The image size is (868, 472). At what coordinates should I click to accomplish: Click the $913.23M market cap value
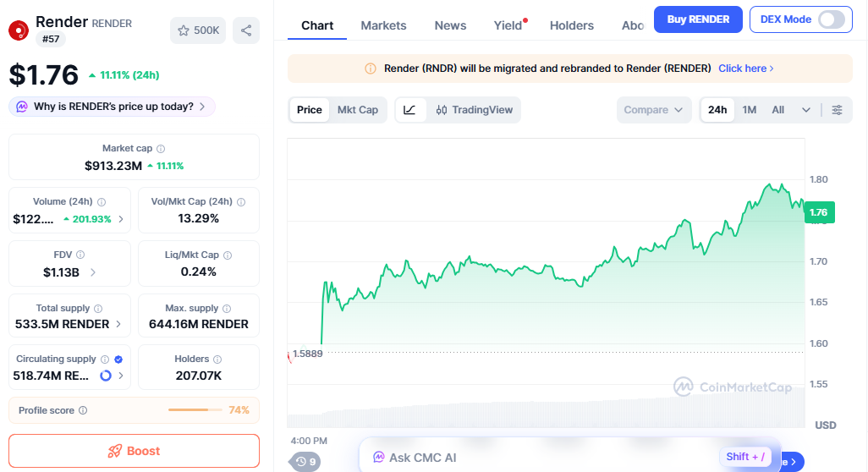[x=113, y=166]
